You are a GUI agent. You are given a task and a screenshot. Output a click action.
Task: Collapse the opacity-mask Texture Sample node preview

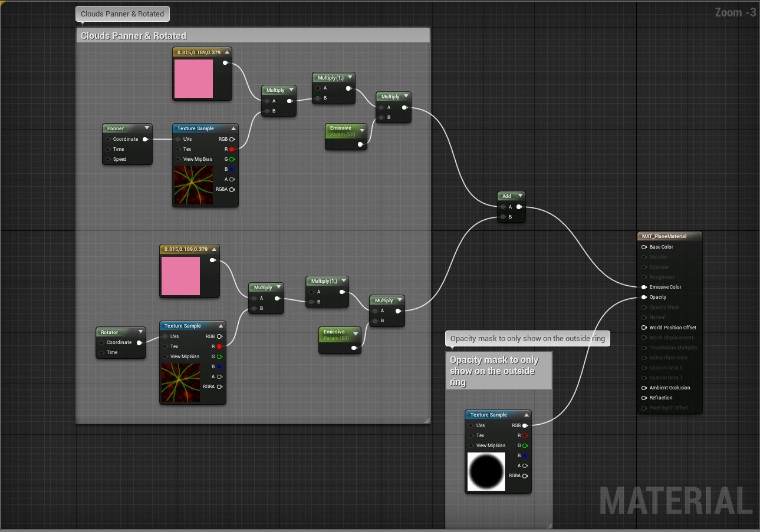(x=527, y=415)
